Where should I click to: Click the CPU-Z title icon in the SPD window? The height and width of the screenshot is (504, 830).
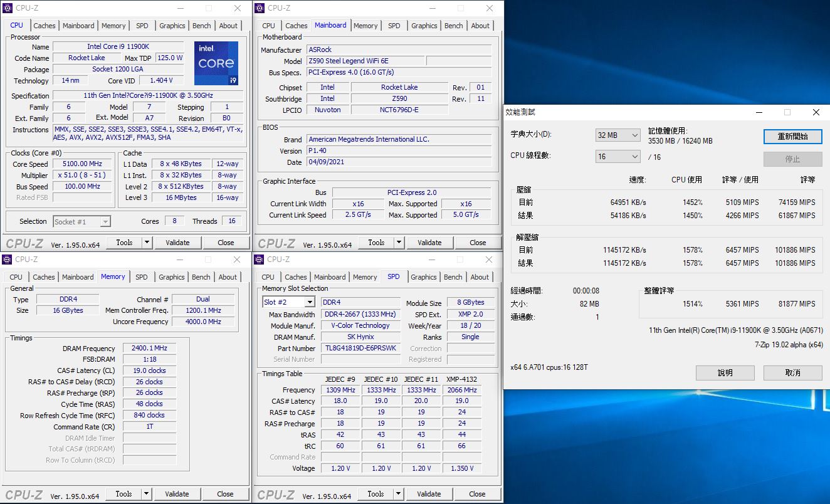(x=260, y=260)
